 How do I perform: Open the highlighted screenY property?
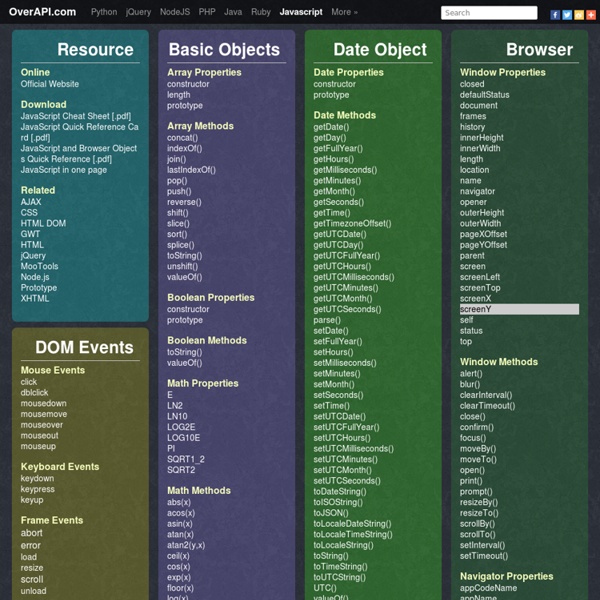point(519,309)
